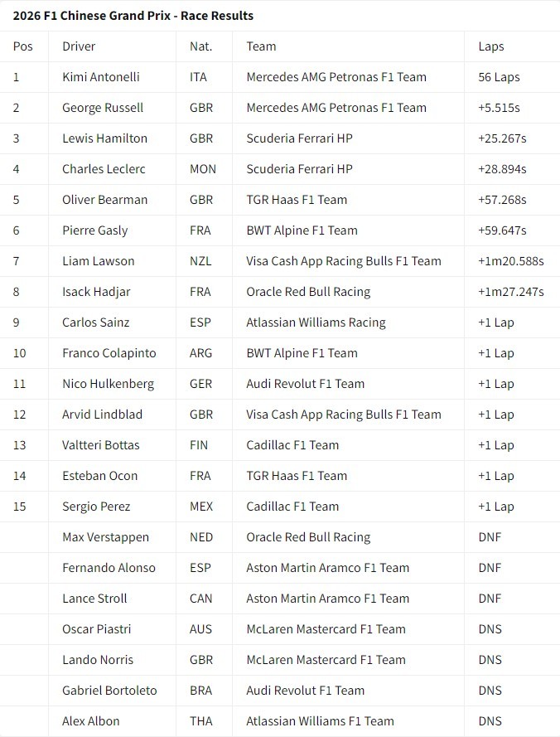The image size is (560, 737).
Task: Click the NZL nationality next to Lawson
Action: click(x=200, y=261)
